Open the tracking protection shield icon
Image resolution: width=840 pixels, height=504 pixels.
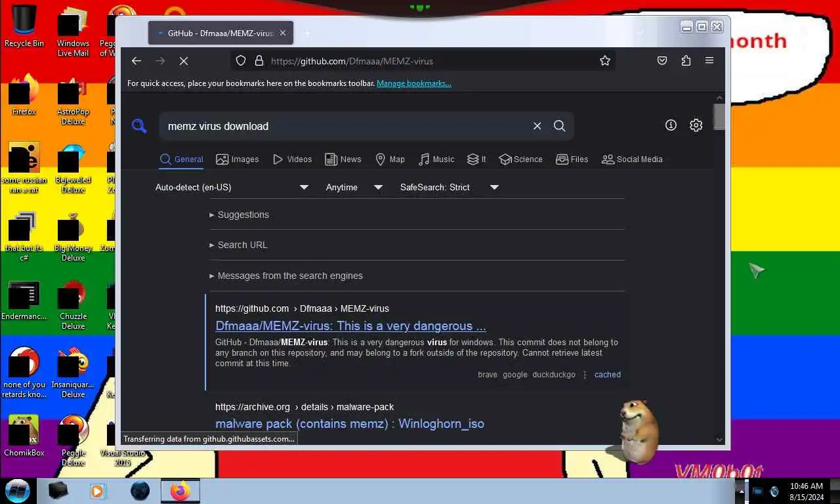(x=241, y=60)
